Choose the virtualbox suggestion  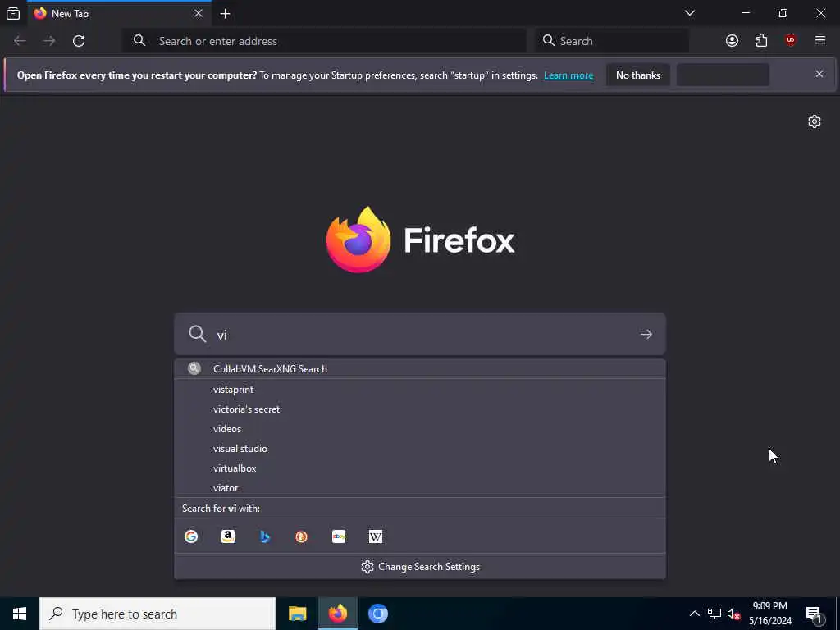[x=420, y=468]
